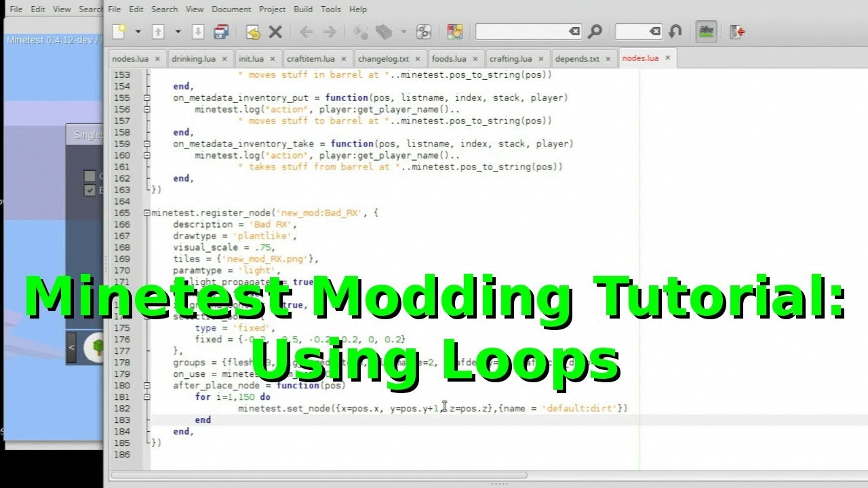The width and height of the screenshot is (868, 488).
Task: Click the Quit Geany exit icon
Action: tap(737, 31)
